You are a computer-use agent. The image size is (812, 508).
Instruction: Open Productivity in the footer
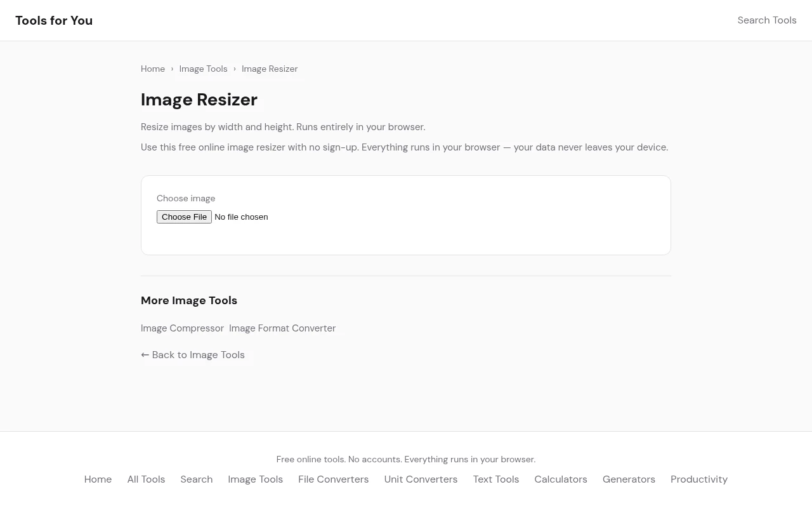pos(698,479)
